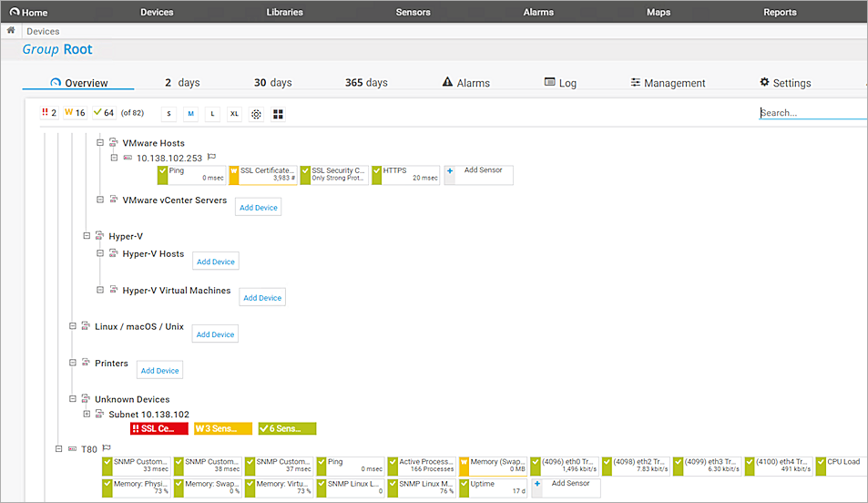Click the home icon in breadcrumb bar

(x=11, y=31)
